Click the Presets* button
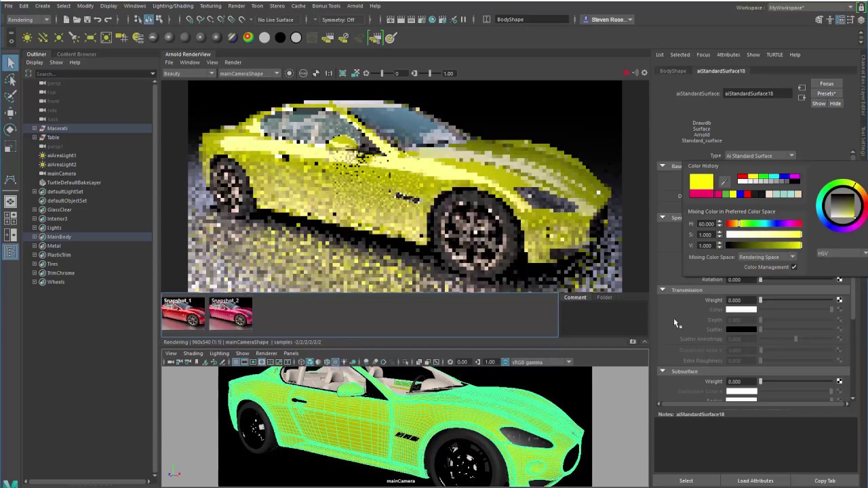Image resolution: width=868 pixels, height=488 pixels. click(827, 94)
